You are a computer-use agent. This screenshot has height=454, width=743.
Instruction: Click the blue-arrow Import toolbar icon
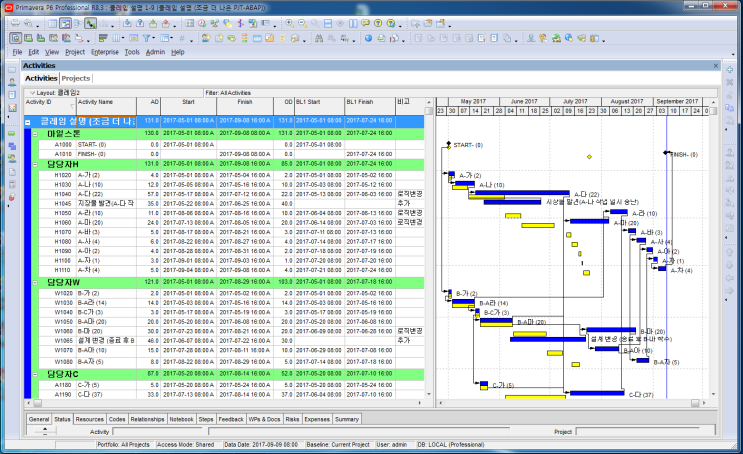[x=127, y=23]
